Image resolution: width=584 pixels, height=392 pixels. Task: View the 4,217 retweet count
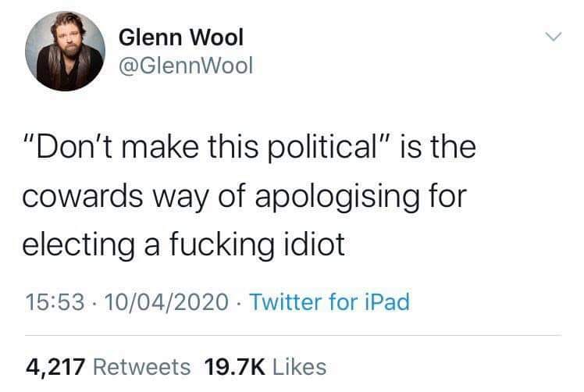(55, 367)
